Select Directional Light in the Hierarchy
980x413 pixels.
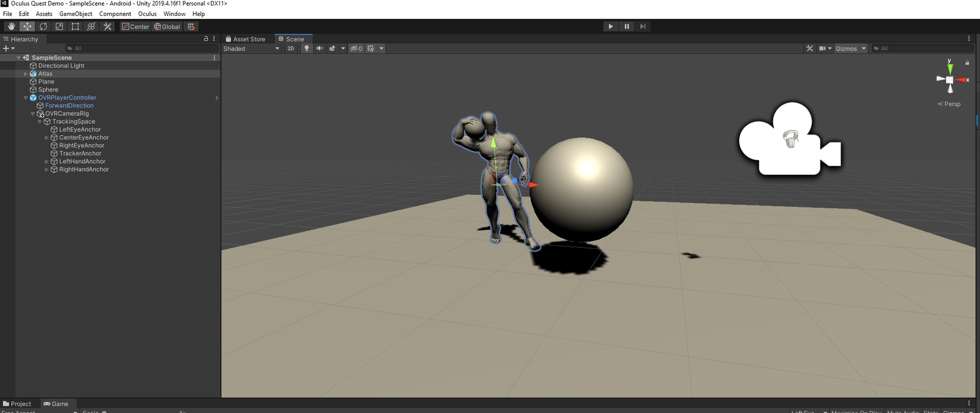(x=61, y=66)
